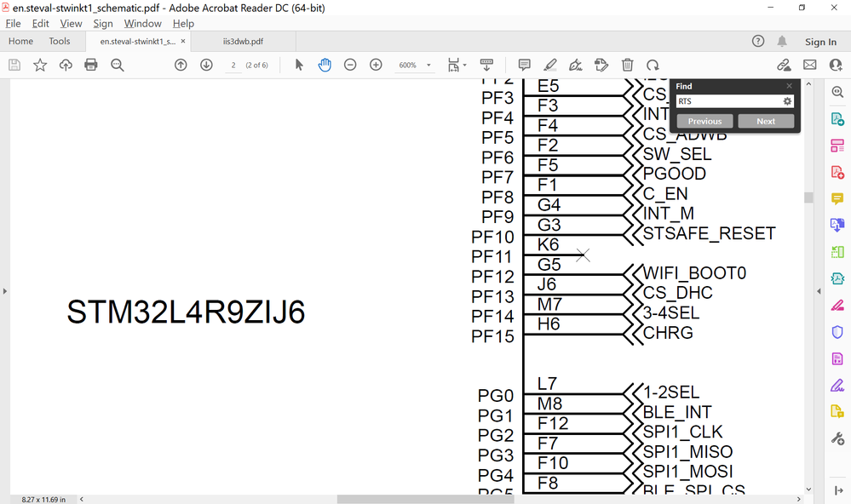Click the trash delete page icon
This screenshot has height=504, width=851.
(628, 65)
